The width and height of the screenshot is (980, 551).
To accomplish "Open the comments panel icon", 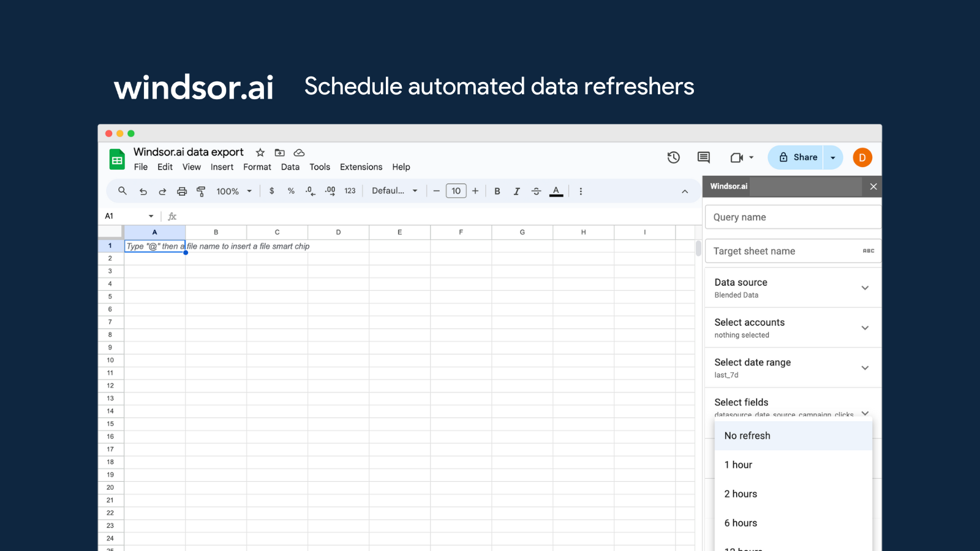I will [x=703, y=157].
